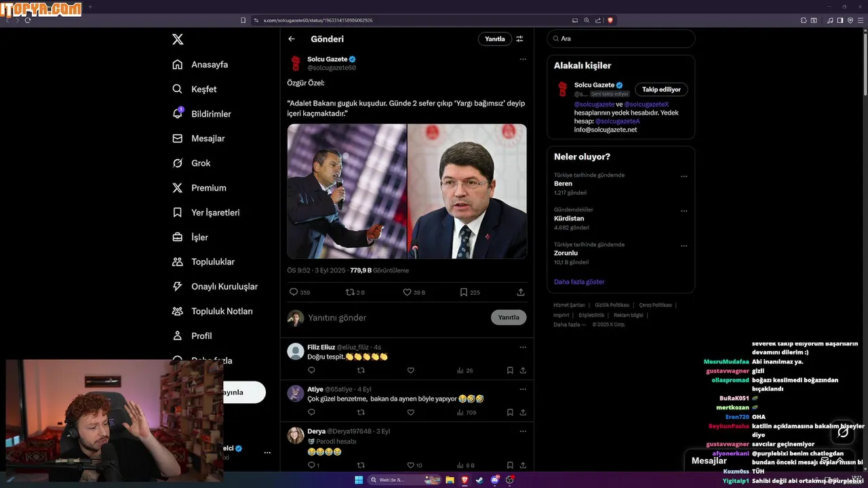The width and height of the screenshot is (868, 488).
Task: Open Grok from sidebar
Action: (191, 163)
